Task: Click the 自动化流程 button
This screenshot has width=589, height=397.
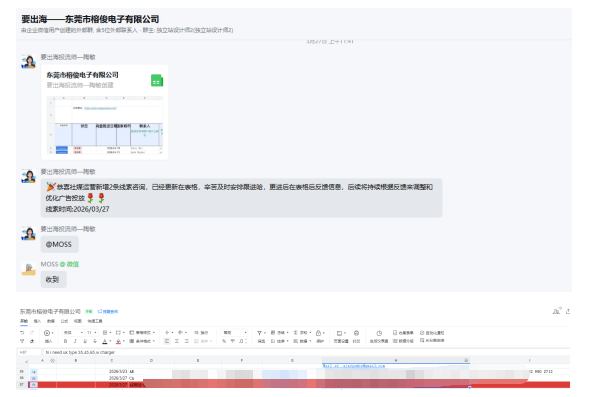Action: tap(432, 332)
